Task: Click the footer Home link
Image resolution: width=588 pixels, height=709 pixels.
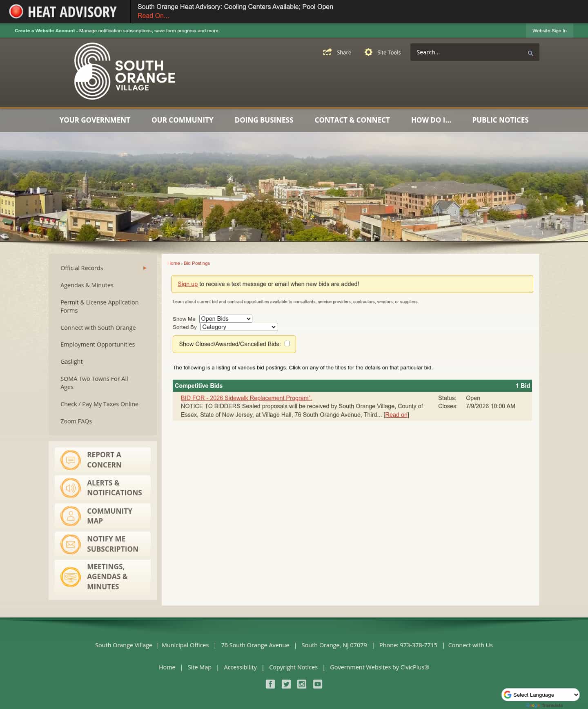Action: pos(167,667)
